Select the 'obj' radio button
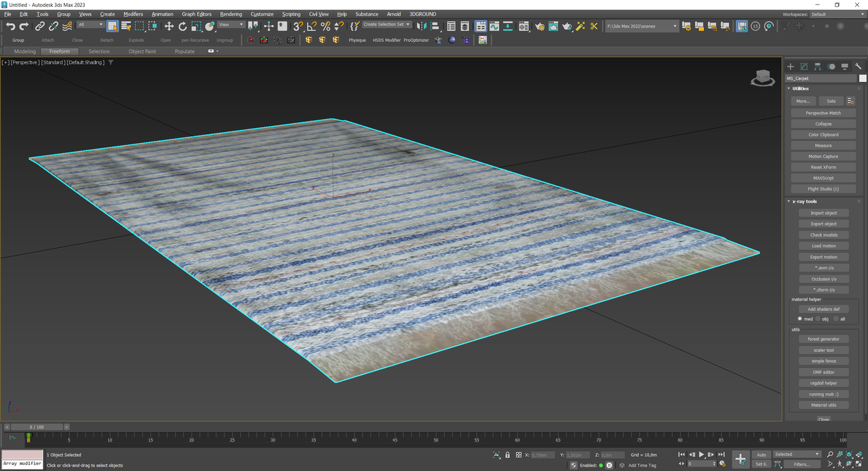 click(x=818, y=319)
